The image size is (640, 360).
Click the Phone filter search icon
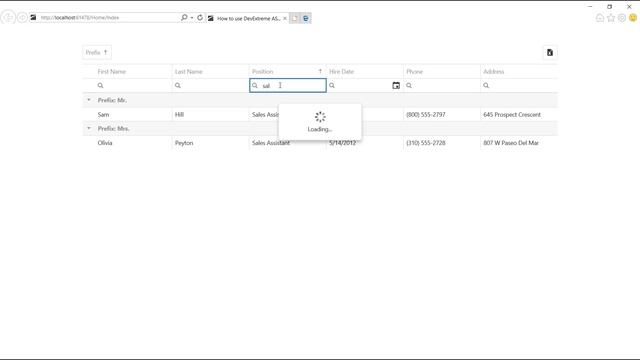point(409,85)
